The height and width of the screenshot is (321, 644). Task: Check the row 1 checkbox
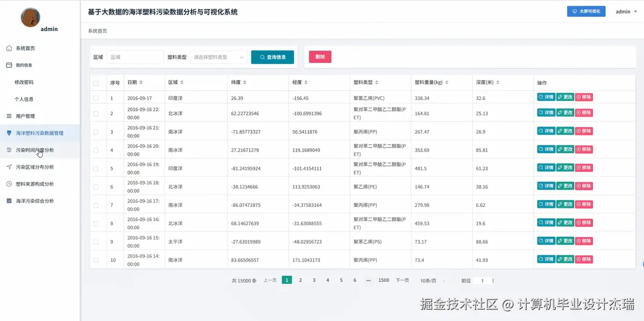(x=96, y=98)
